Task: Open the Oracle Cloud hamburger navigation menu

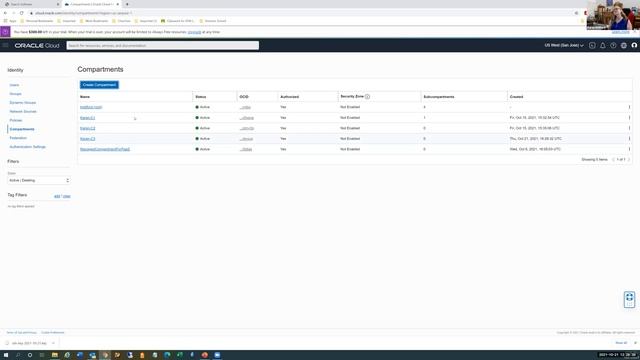Action: pos(5,45)
